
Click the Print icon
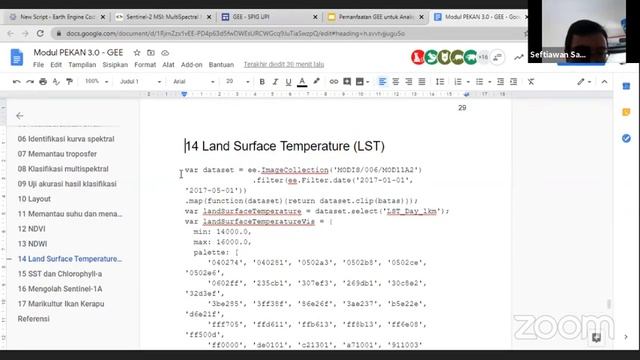pos(43,82)
